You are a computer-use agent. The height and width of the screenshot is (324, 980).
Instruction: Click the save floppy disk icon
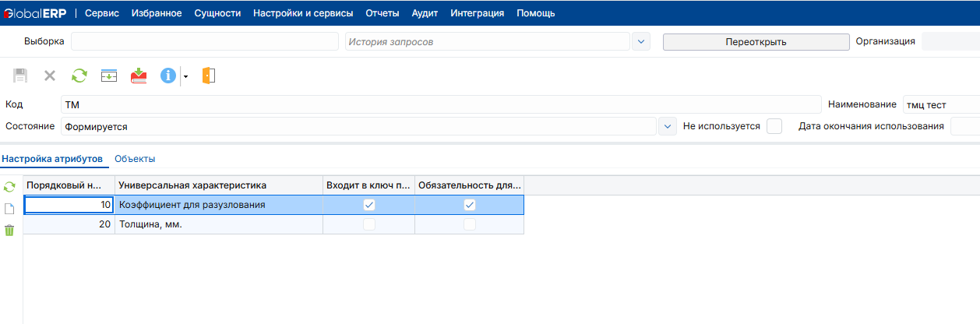click(20, 76)
